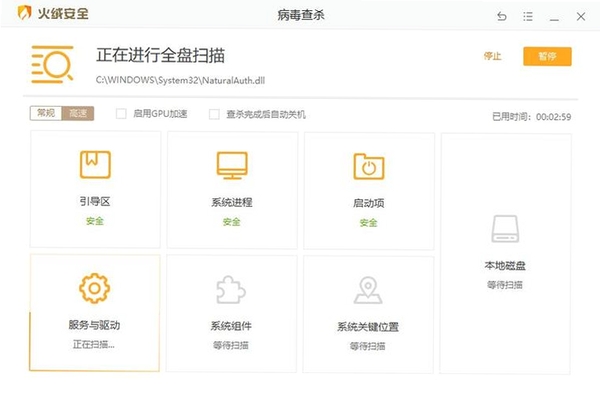Click the back arrow in the title bar

click(502, 16)
